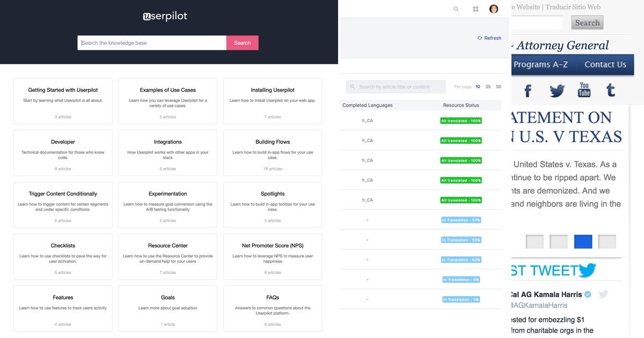
Task: Open Trigger Content Conditionally category
Action: coord(63,205)
